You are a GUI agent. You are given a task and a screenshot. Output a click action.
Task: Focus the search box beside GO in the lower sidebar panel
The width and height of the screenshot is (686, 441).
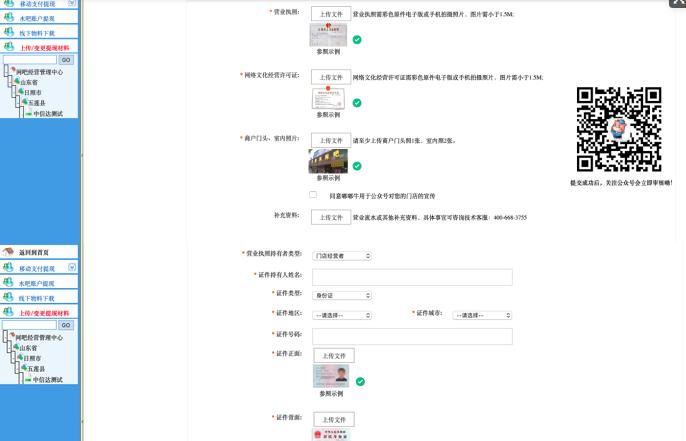tap(29, 325)
